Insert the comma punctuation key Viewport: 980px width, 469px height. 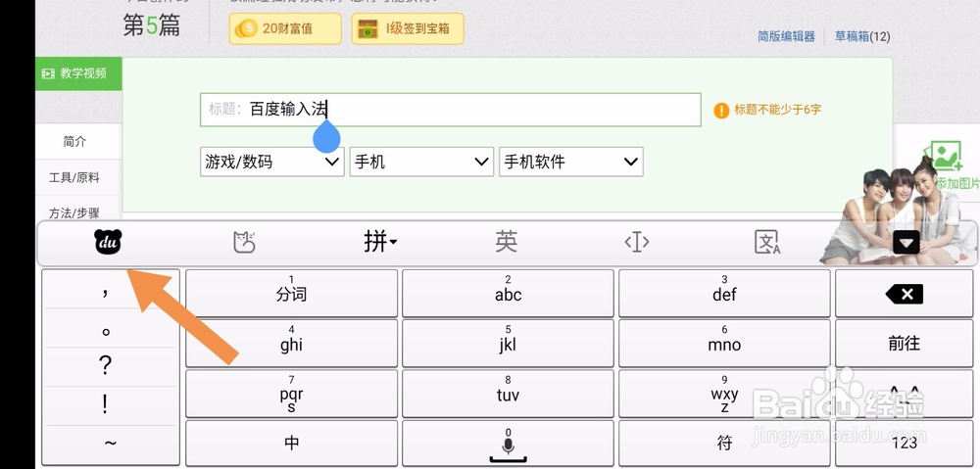coord(106,289)
